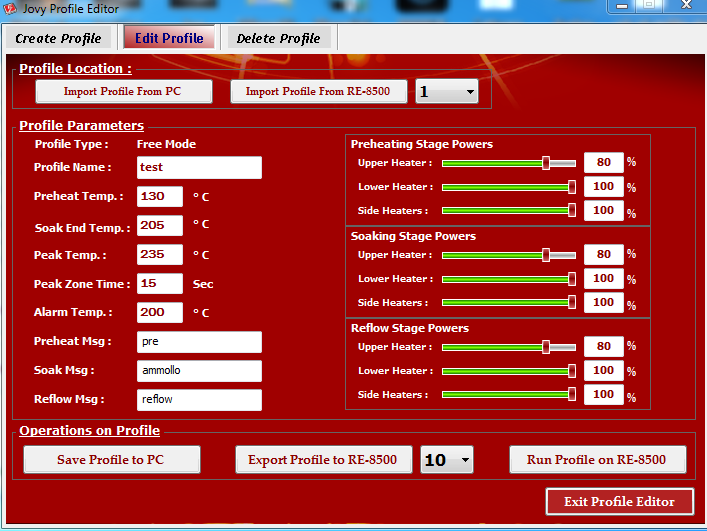Image resolution: width=707 pixels, height=531 pixels.
Task: Switch to the Create Profile tab
Action: pyautogui.click(x=58, y=38)
